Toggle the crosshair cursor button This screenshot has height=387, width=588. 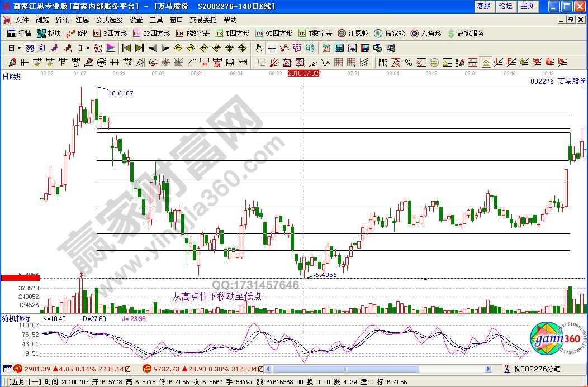pos(272,48)
